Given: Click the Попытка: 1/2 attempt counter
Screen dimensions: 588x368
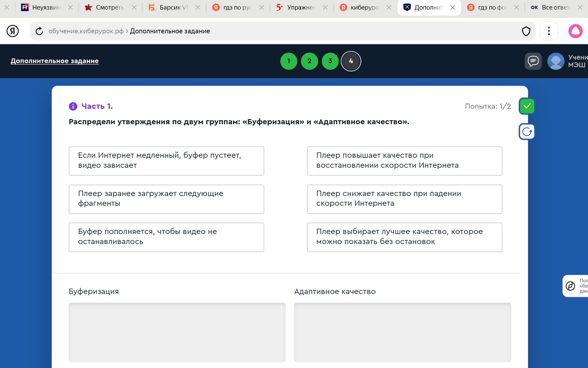Looking at the screenshot, I should pos(488,106).
